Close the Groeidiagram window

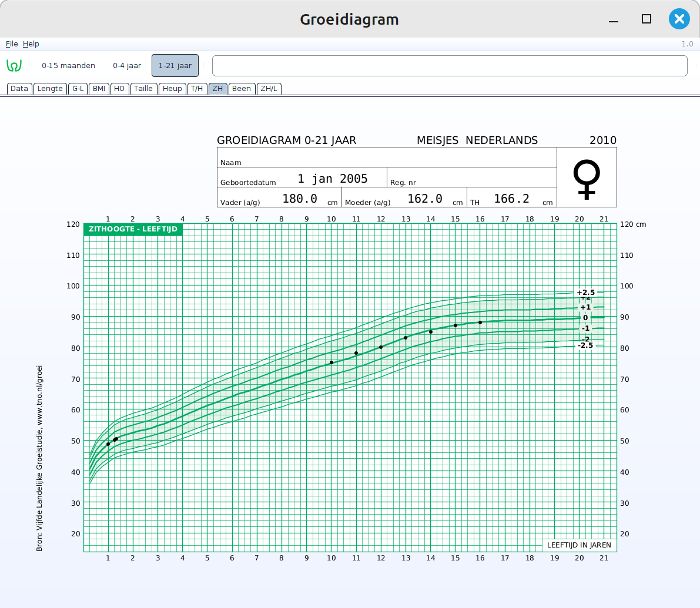679,19
